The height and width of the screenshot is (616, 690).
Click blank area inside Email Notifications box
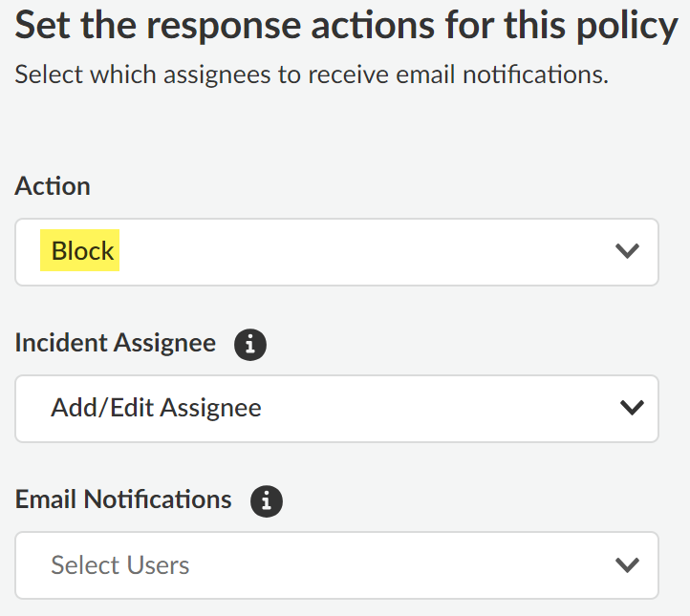tap(401, 564)
